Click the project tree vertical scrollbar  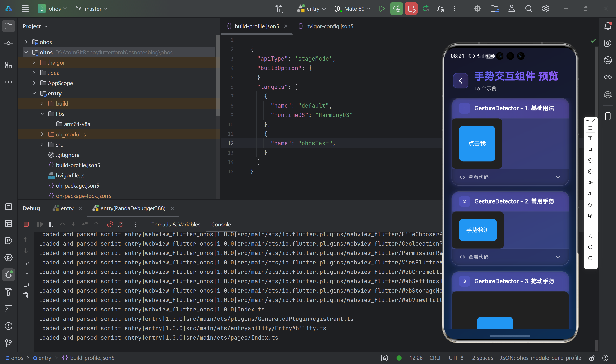pos(218,76)
